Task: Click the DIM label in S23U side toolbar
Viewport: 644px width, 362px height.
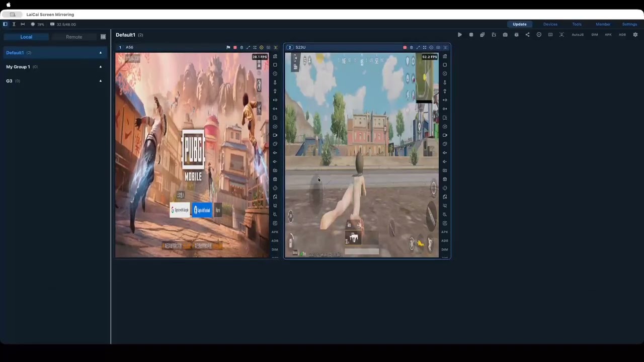Action: [x=445, y=249]
